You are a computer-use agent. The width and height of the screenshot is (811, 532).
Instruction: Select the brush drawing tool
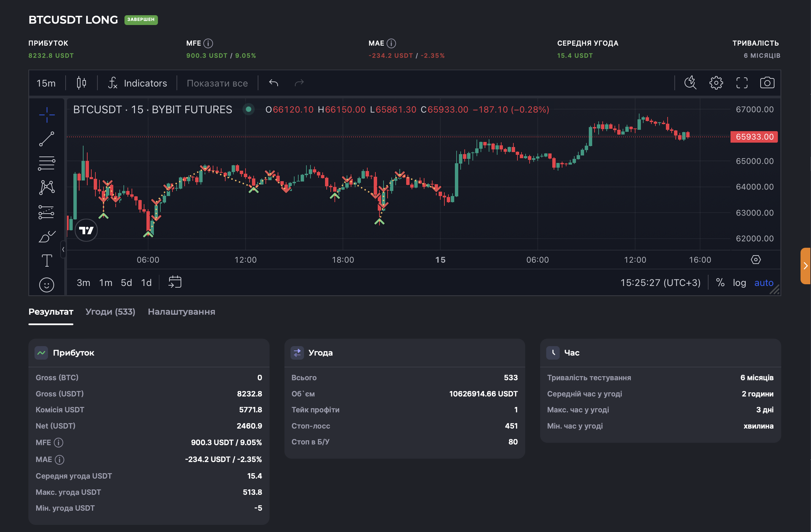tap(47, 236)
